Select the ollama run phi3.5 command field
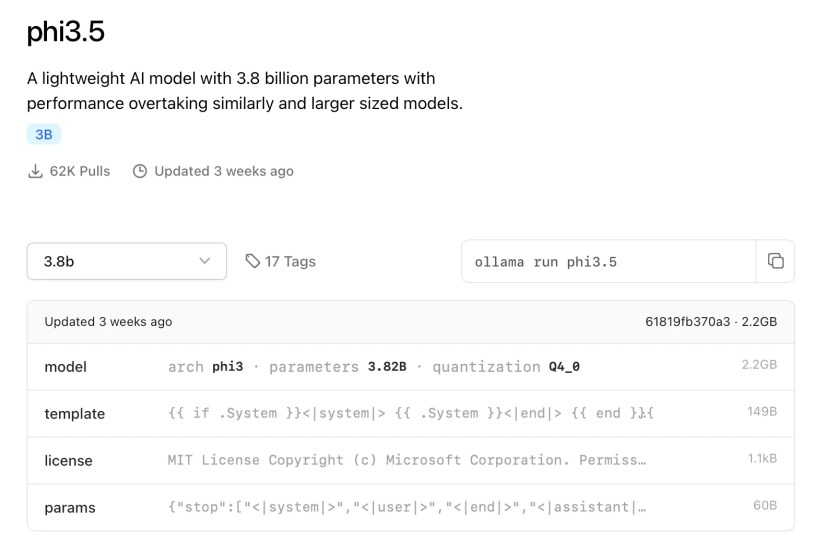 pyautogui.click(x=608, y=261)
